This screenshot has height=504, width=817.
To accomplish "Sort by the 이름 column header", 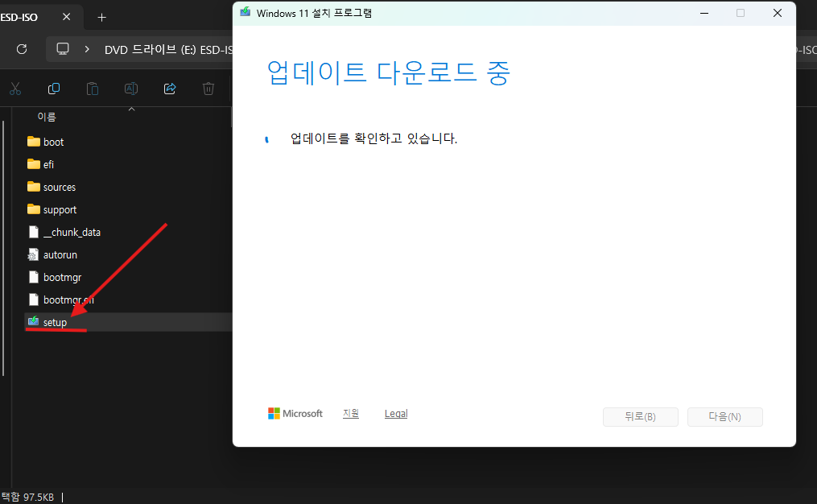I will pyautogui.click(x=47, y=118).
